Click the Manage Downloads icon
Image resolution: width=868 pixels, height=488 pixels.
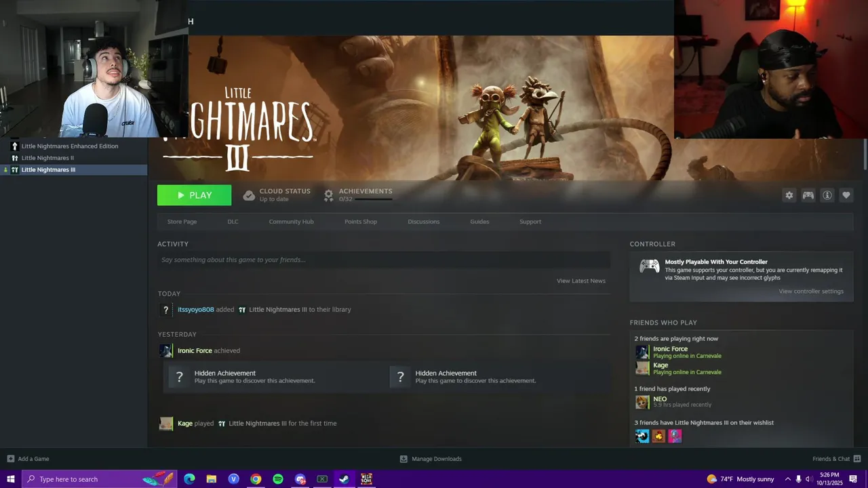403,459
